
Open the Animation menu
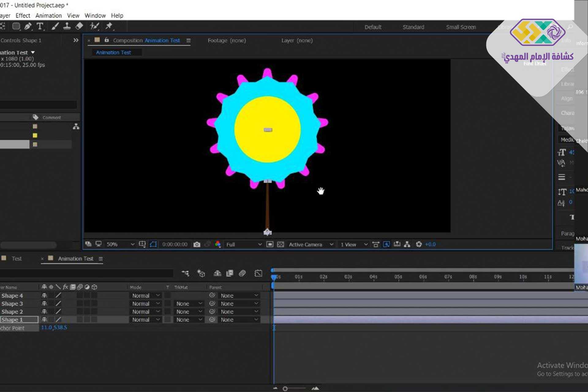tap(48, 16)
